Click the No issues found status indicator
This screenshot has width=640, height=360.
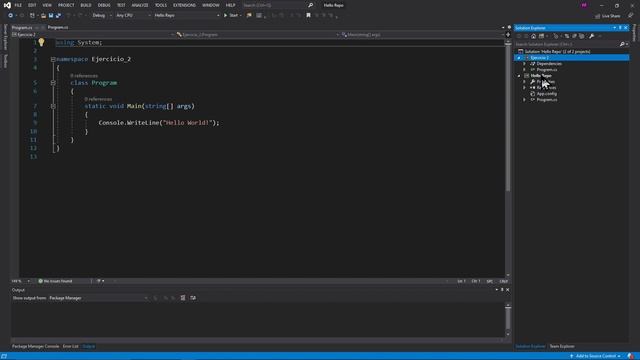pyautogui.click(x=55, y=281)
